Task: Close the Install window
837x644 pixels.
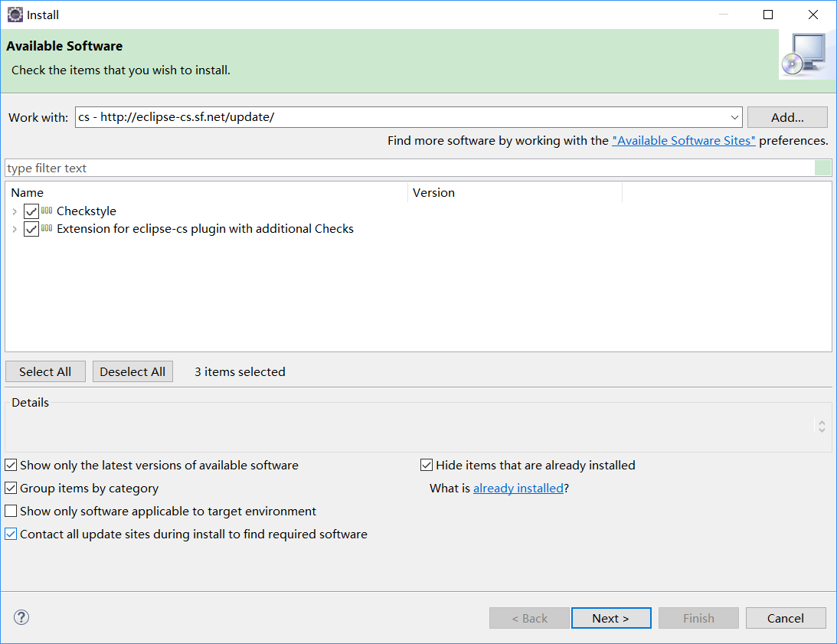Action: tap(813, 15)
